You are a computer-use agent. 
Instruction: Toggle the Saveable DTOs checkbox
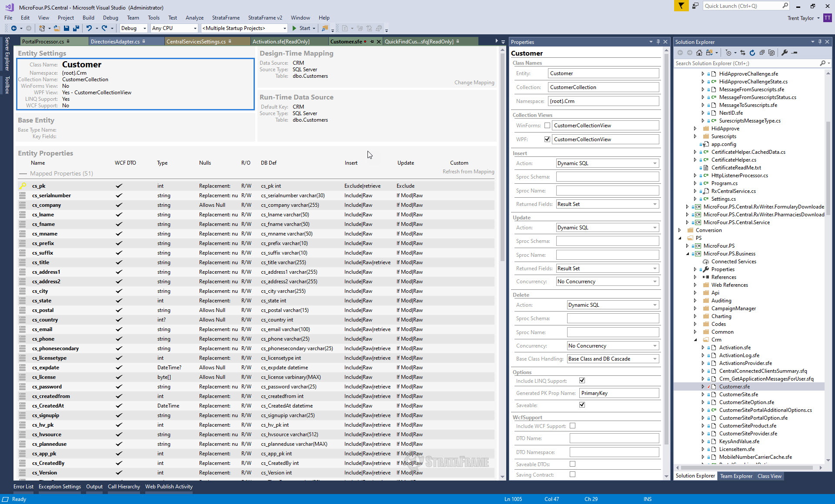572,464
